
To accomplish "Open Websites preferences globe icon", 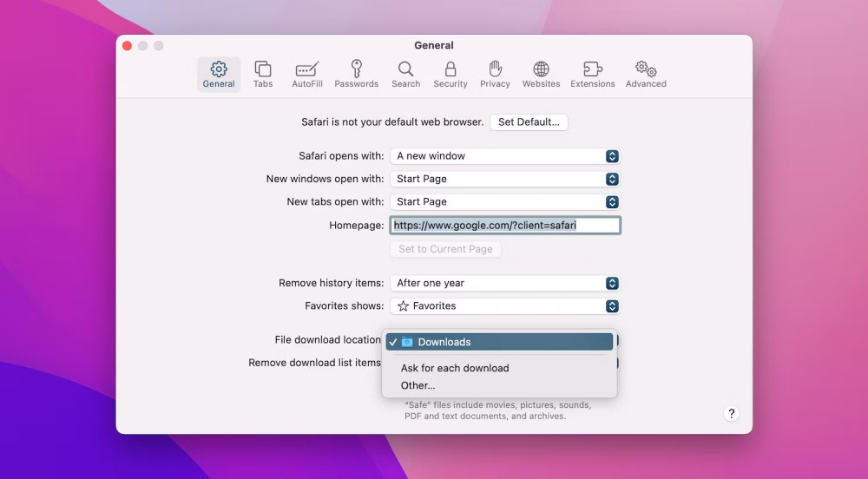I will pyautogui.click(x=541, y=69).
